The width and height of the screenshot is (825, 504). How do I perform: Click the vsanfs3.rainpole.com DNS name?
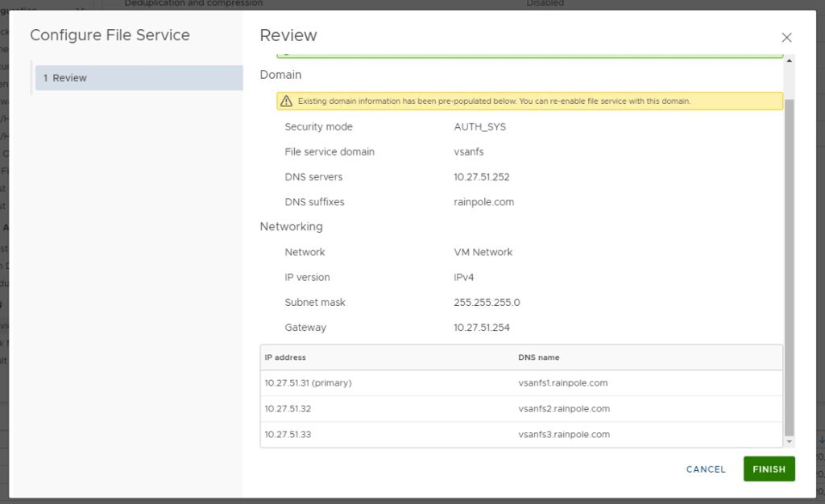point(564,435)
